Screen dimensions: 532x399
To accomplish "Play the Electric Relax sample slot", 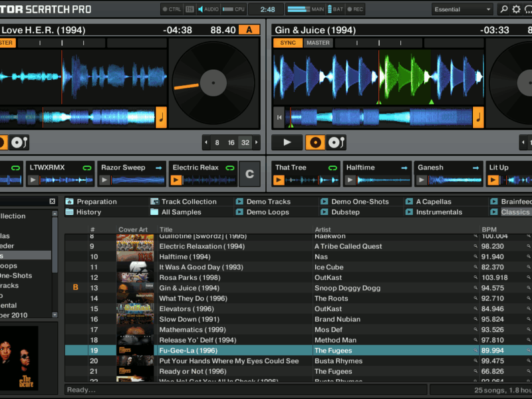I will tap(177, 180).
